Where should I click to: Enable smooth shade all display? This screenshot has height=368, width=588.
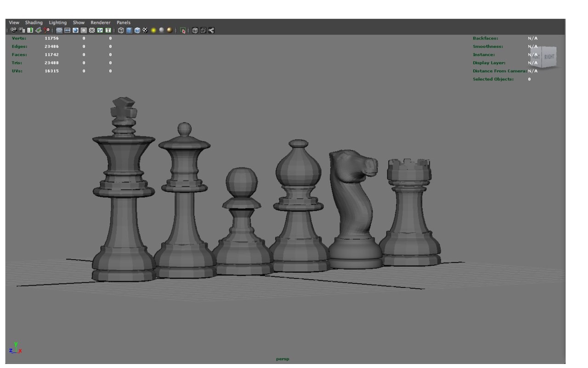(x=129, y=30)
